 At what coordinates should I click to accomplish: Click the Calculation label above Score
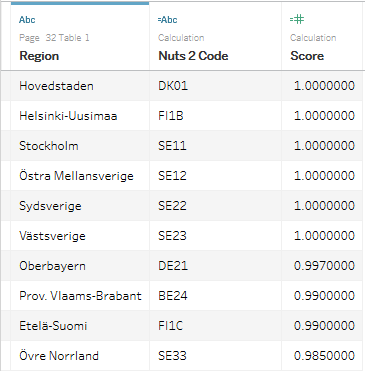(313, 38)
